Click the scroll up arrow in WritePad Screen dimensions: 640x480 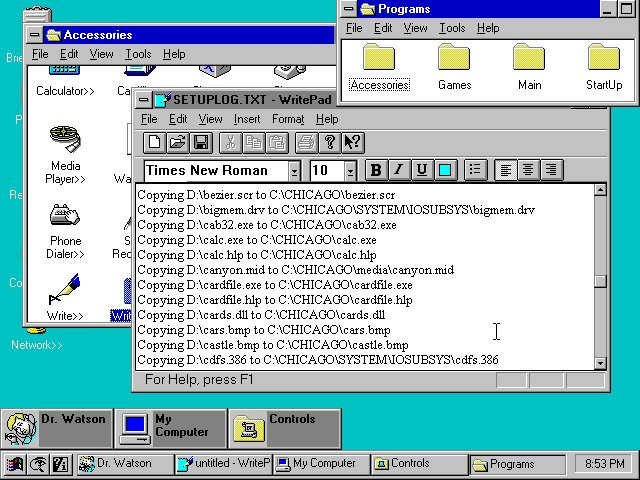click(600, 190)
